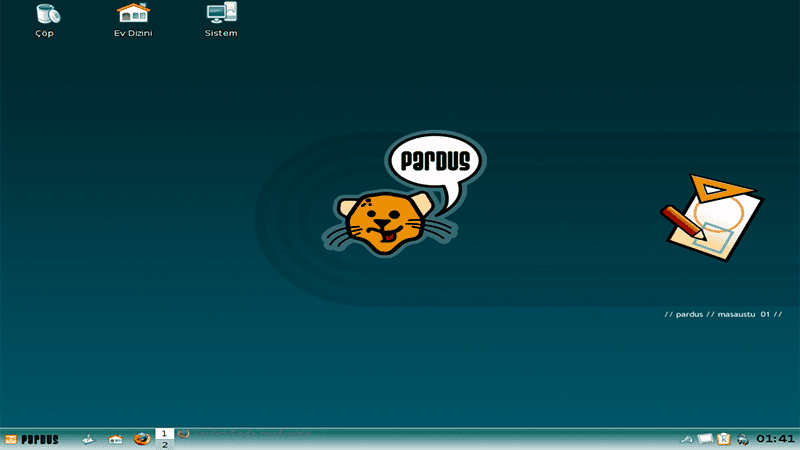Open the keyboard layout tray icon

[705, 438]
